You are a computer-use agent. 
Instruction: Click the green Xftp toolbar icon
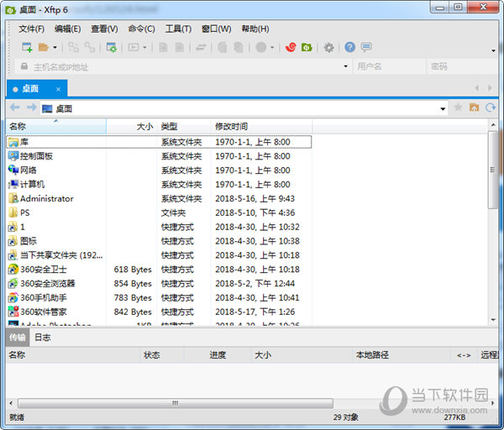point(307,48)
